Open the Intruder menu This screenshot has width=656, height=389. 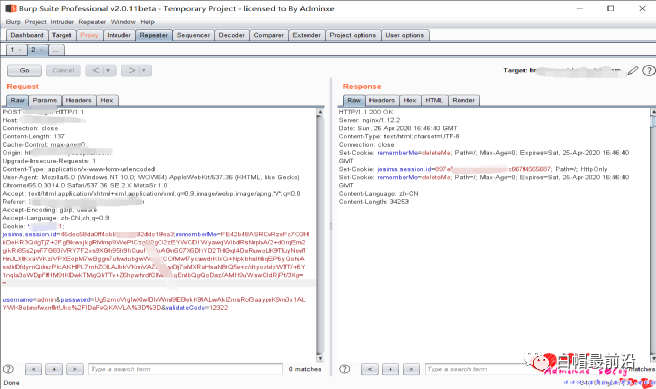[x=62, y=22]
